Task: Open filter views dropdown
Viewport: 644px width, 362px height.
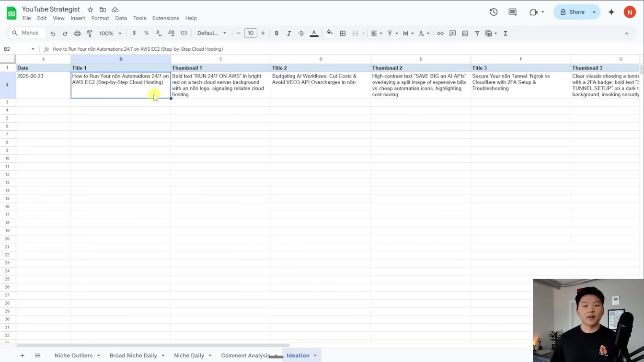Action: (491, 34)
